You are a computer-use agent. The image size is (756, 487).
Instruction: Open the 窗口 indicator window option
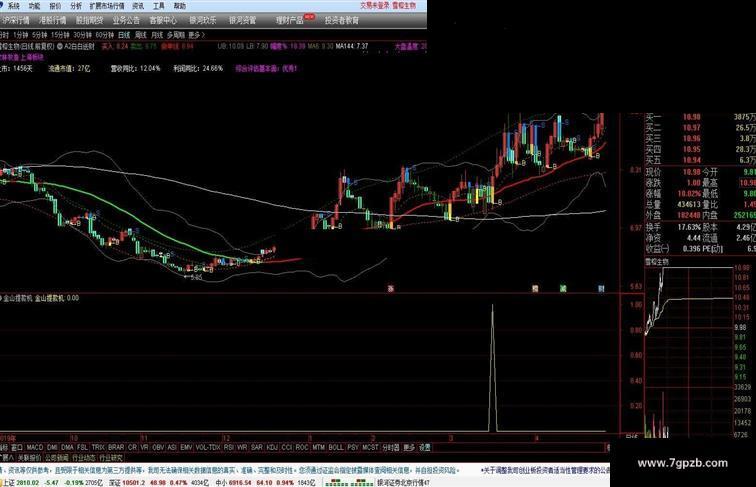click(x=17, y=447)
